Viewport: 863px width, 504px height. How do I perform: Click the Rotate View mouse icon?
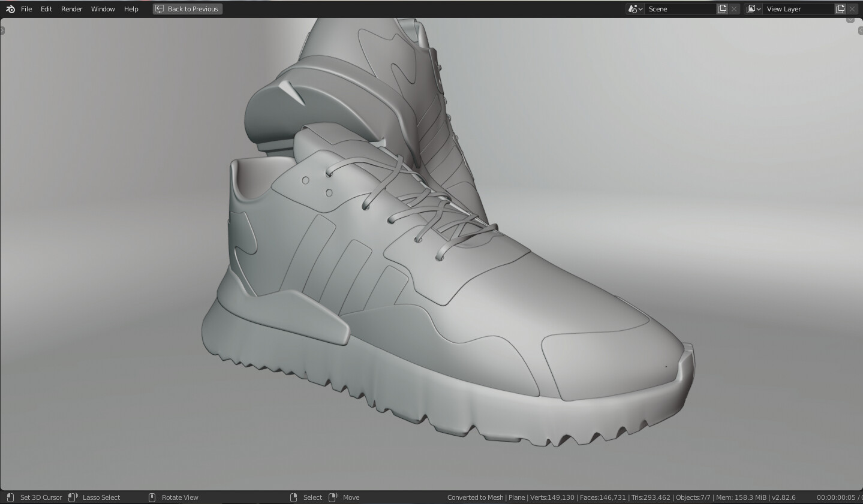[152, 497]
